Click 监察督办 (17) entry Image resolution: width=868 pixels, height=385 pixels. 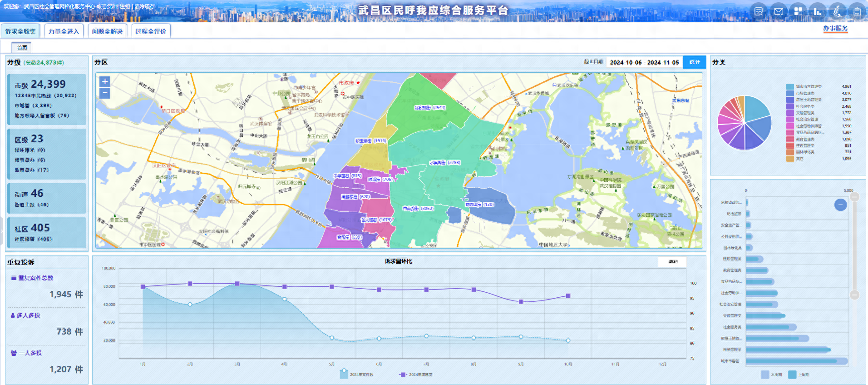[x=31, y=170]
